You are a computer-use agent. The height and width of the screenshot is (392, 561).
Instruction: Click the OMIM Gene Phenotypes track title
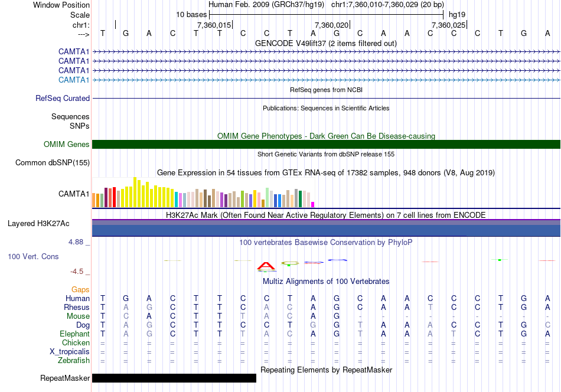(326, 136)
